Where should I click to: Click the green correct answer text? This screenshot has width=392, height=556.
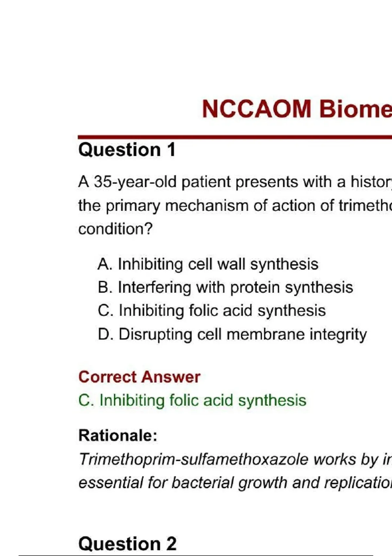[x=192, y=401]
